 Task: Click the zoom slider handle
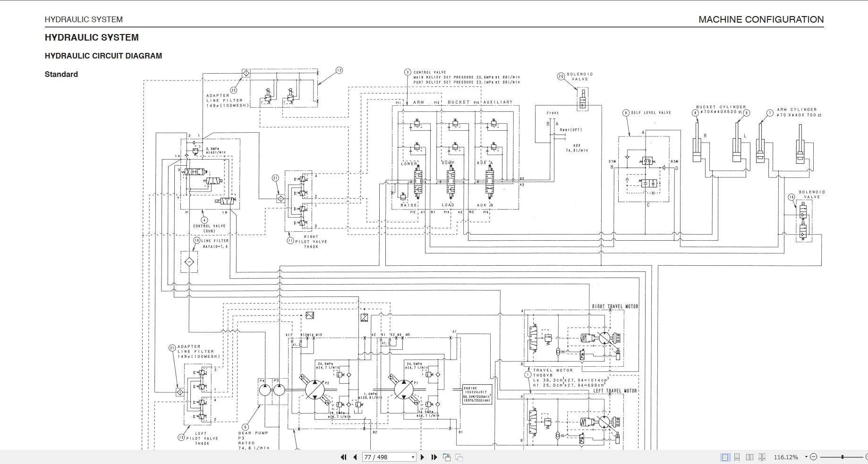coord(842,457)
